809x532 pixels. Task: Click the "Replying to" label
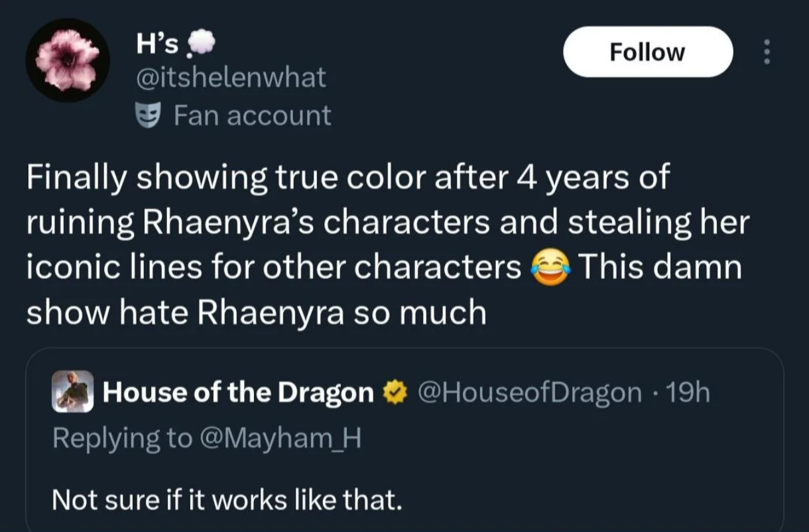click(122, 438)
